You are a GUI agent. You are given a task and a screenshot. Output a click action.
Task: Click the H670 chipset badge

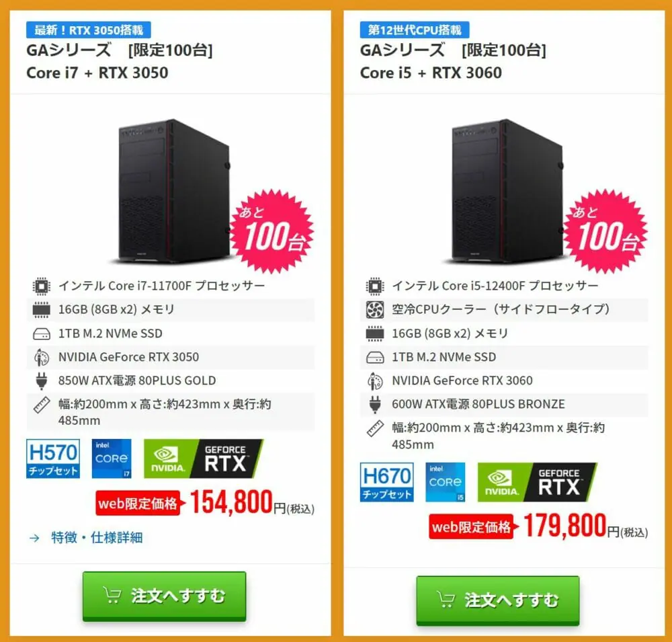coord(386,482)
